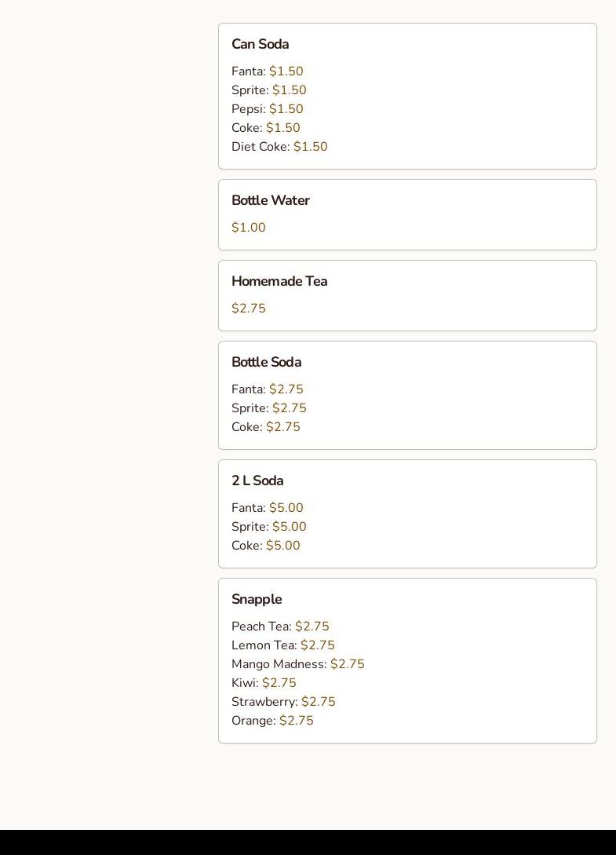616x855 pixels.
Task: Select Coke $2.75 bottle soda
Action: (x=265, y=427)
